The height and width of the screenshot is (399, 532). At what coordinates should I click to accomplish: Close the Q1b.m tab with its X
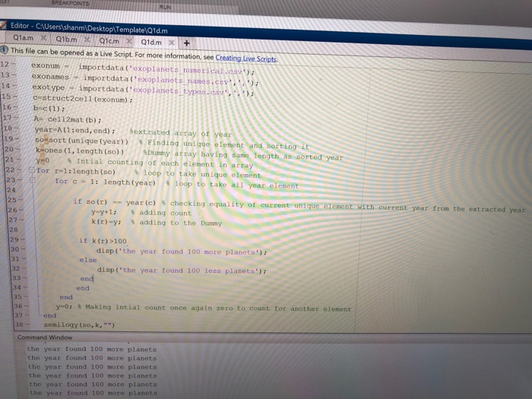click(87, 40)
